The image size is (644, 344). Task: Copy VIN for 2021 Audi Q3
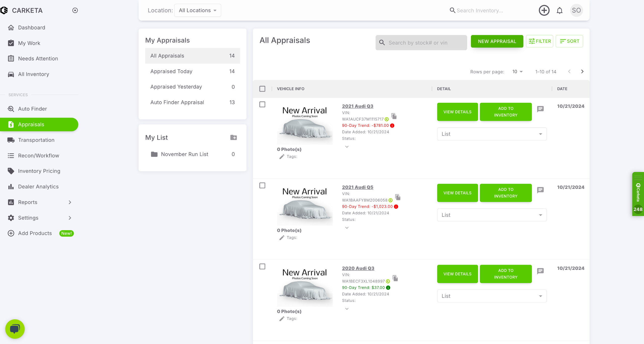(x=394, y=116)
